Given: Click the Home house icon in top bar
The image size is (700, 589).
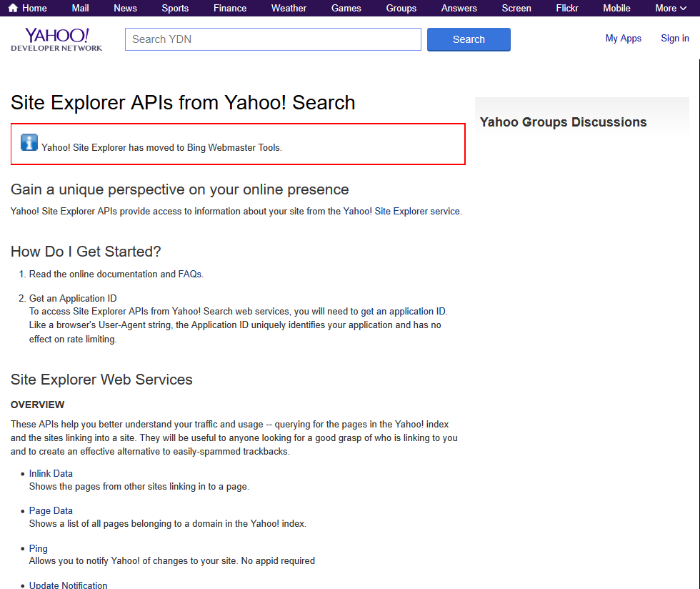Looking at the screenshot, I should 14,8.
